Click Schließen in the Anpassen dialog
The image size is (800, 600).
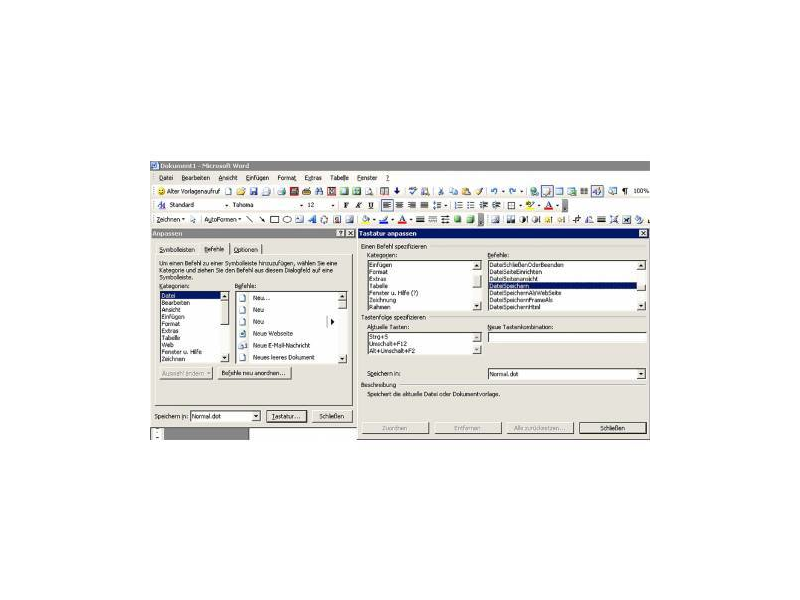tap(332, 416)
